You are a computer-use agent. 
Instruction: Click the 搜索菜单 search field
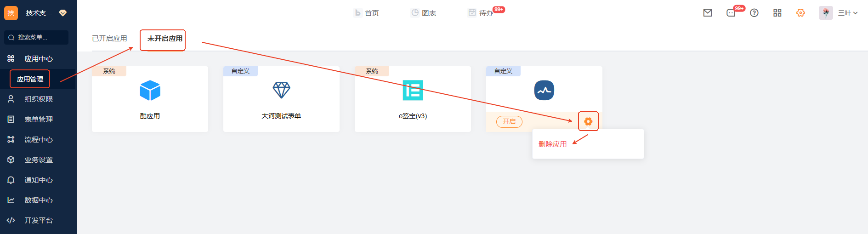click(x=37, y=38)
